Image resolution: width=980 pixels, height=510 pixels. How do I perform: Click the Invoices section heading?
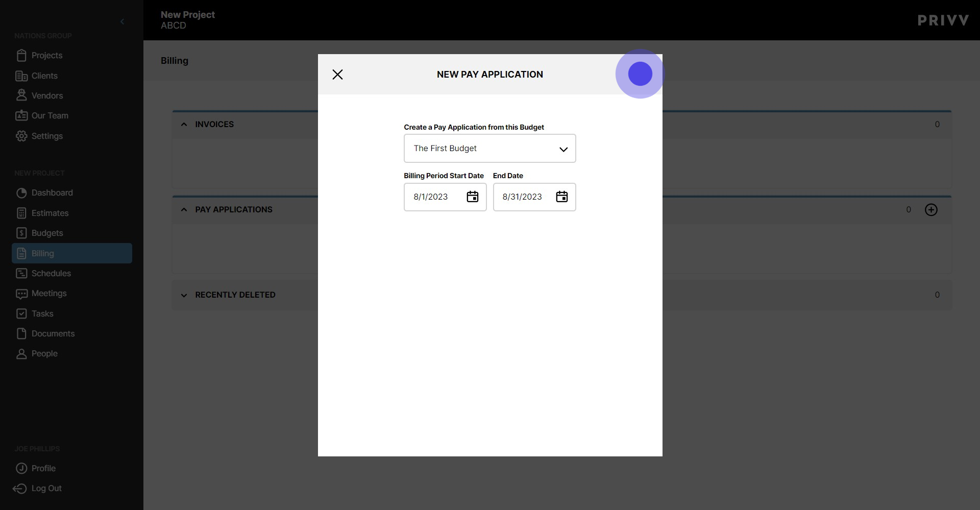[214, 125]
